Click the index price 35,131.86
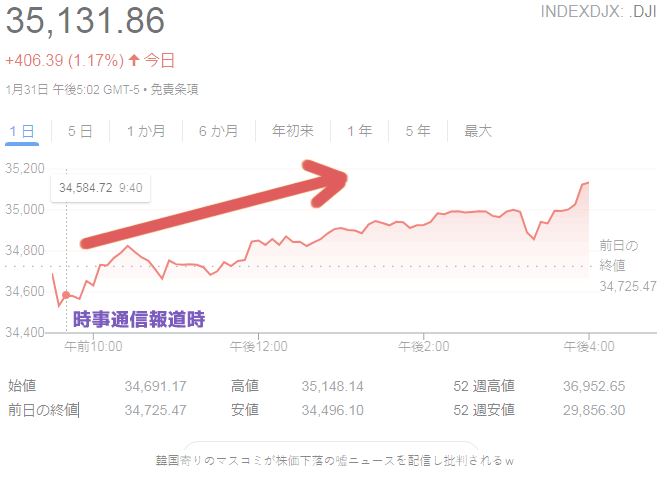The image size is (667, 484). tap(86, 21)
